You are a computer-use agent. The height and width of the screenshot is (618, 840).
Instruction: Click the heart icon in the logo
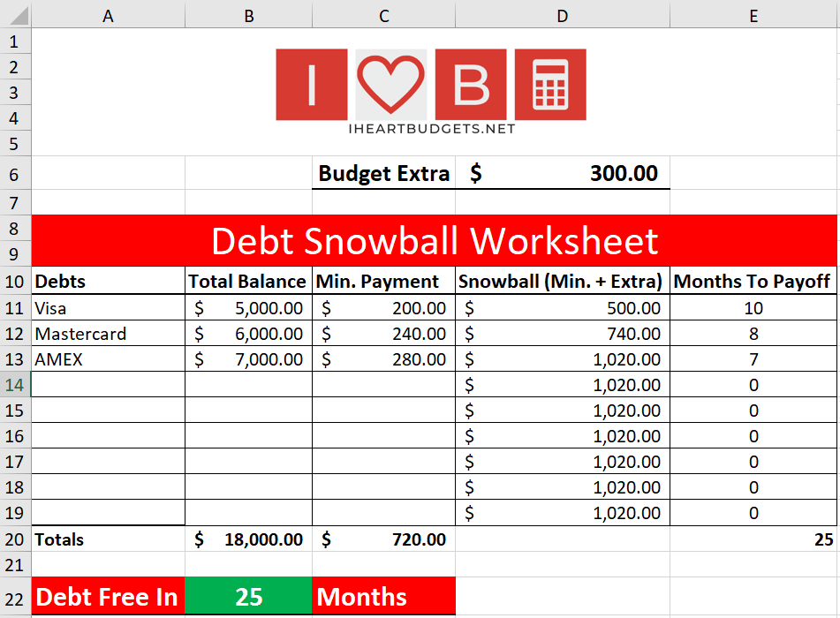click(x=390, y=85)
